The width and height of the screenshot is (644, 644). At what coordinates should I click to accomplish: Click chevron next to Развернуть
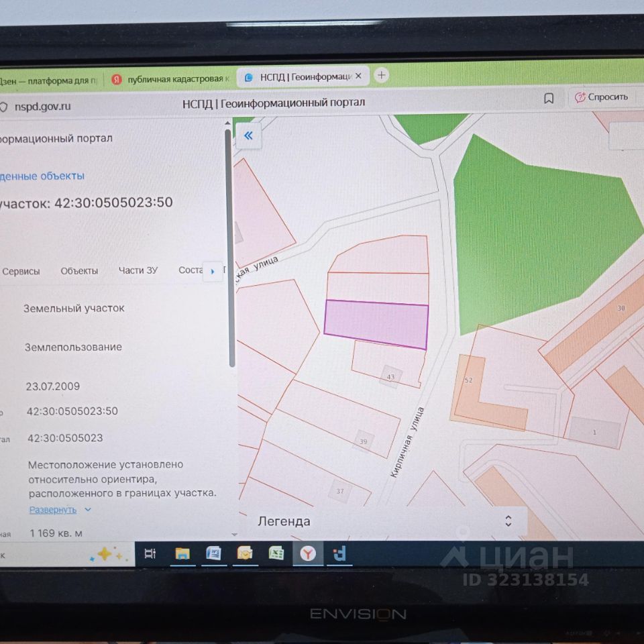[88, 510]
